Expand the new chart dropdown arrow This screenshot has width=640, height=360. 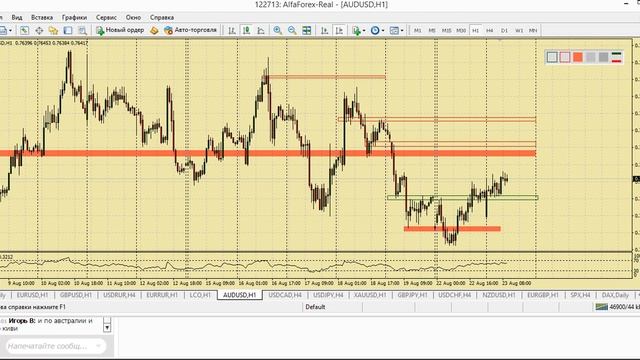pyautogui.click(x=10, y=31)
